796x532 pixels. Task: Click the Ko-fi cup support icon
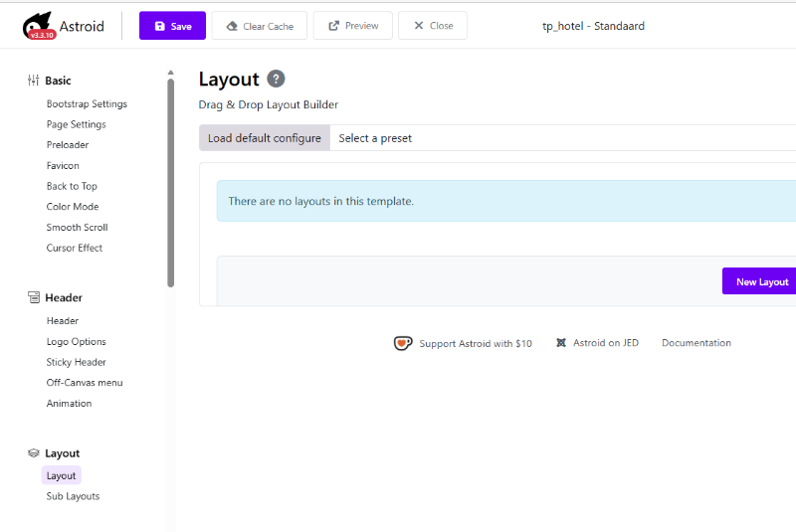tap(403, 343)
